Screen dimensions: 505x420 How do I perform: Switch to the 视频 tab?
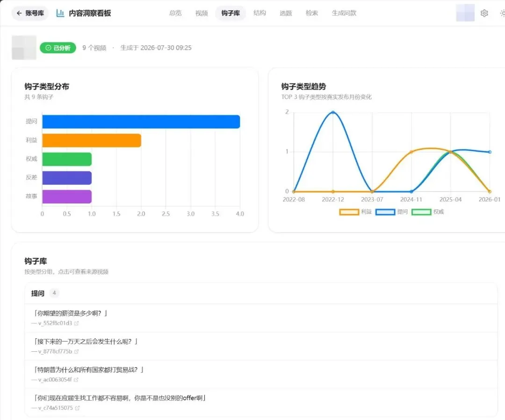tap(202, 13)
